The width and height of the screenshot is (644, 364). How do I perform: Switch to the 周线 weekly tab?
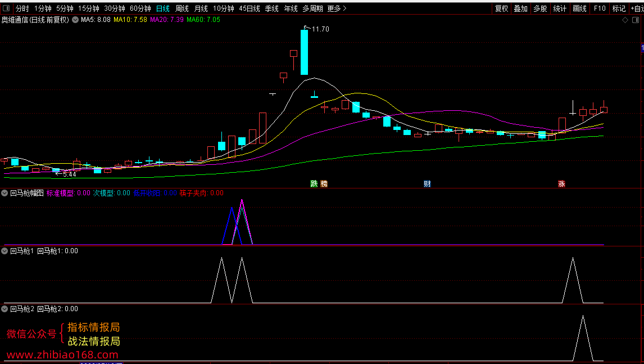pos(182,8)
